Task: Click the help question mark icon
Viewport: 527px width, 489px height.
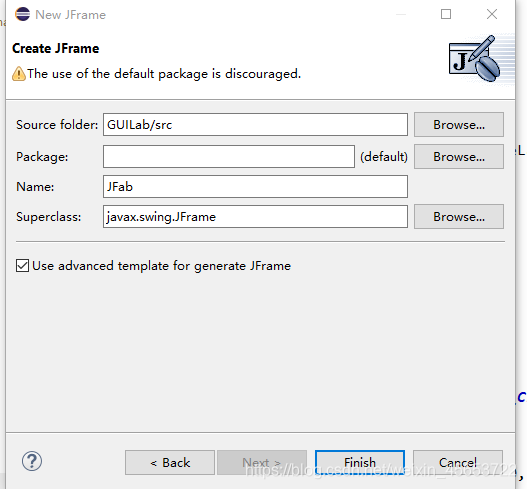Action: 32,461
